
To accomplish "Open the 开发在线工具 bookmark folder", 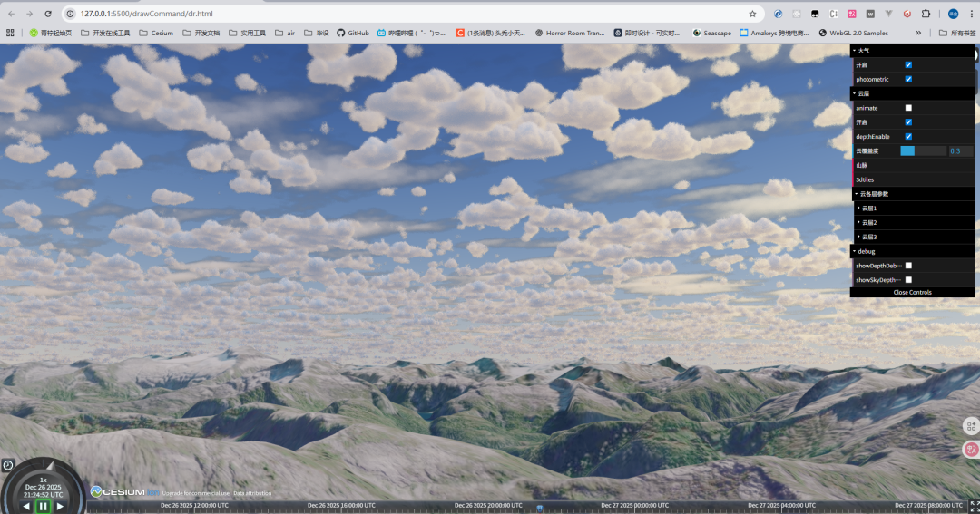I will [105, 33].
